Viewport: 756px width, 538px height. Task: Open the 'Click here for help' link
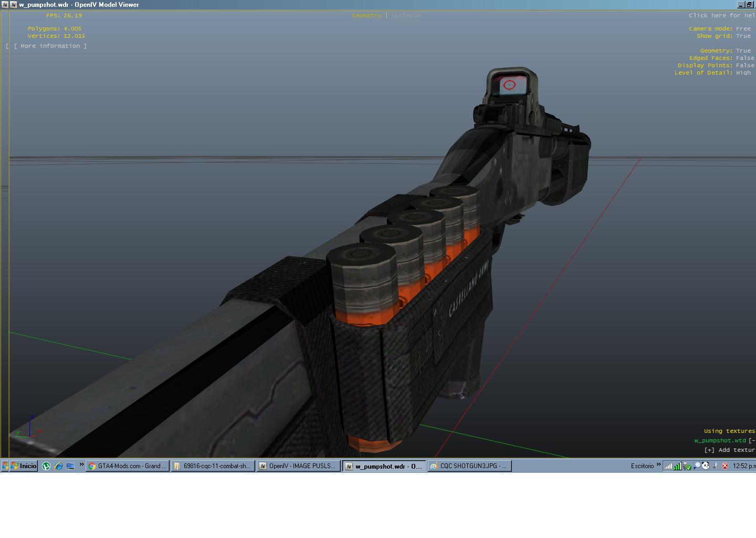coord(722,15)
